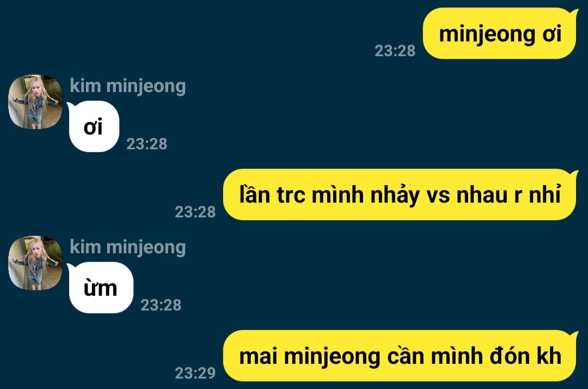Select the white 'ừm' reply bubble
Image resolution: width=588 pixels, height=389 pixels.
click(x=100, y=288)
